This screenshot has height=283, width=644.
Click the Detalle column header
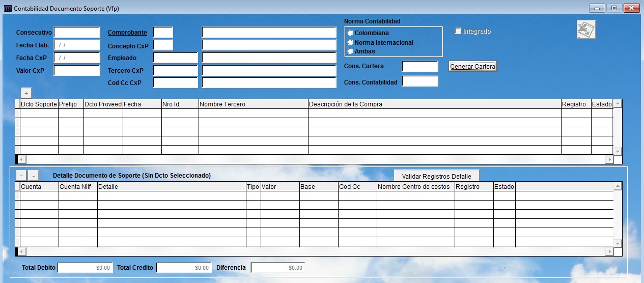[x=172, y=187]
